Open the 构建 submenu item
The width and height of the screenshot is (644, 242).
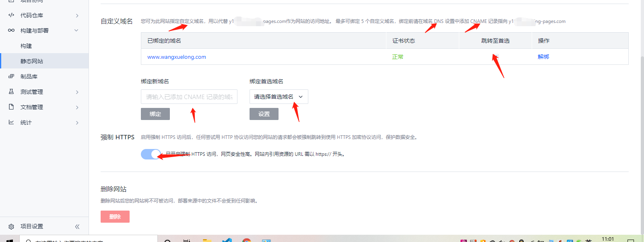(44, 46)
